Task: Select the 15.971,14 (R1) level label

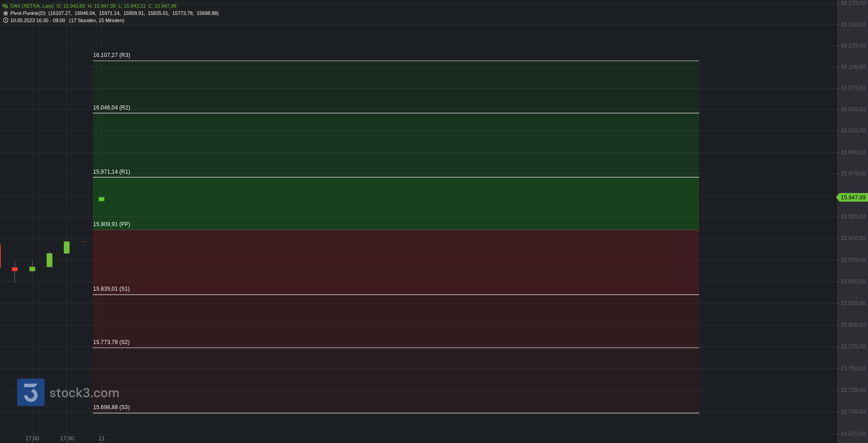Action: tap(112, 172)
